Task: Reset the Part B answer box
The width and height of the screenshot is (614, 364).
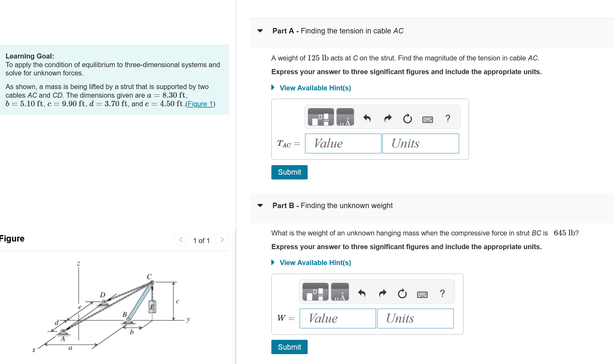Action: [402, 294]
